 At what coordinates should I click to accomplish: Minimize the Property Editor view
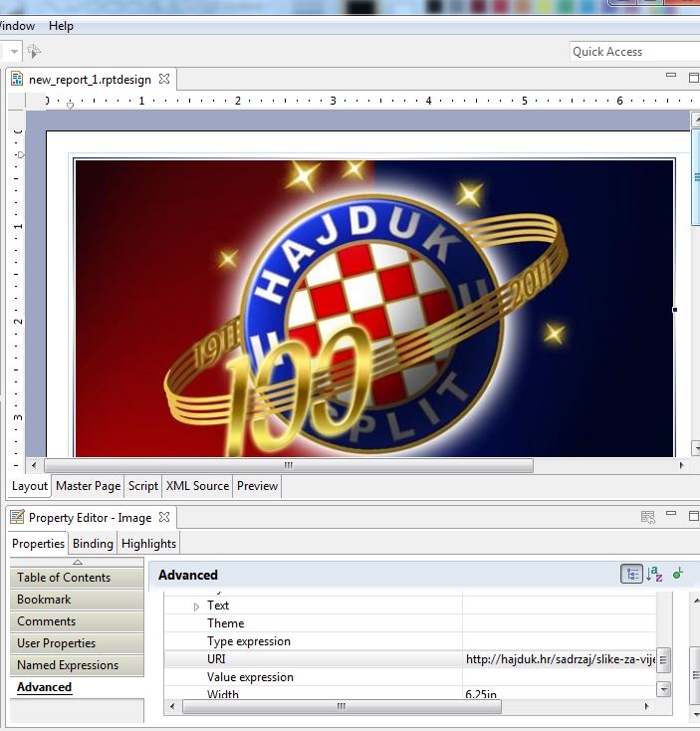pyautogui.click(x=671, y=513)
